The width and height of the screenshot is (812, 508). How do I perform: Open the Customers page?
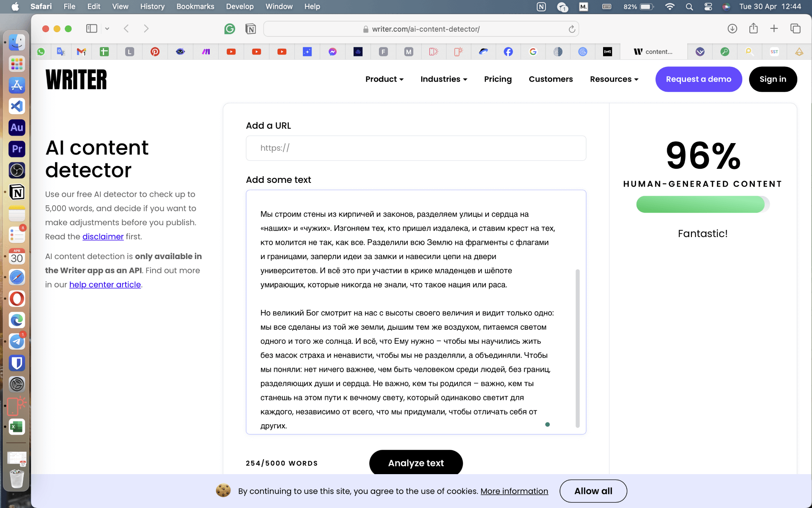point(551,79)
